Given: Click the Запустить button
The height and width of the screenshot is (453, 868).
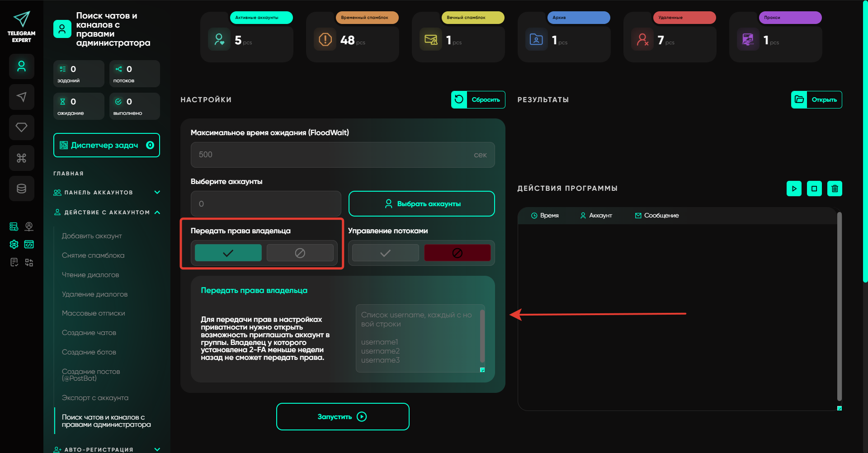Looking at the screenshot, I should click(x=343, y=416).
